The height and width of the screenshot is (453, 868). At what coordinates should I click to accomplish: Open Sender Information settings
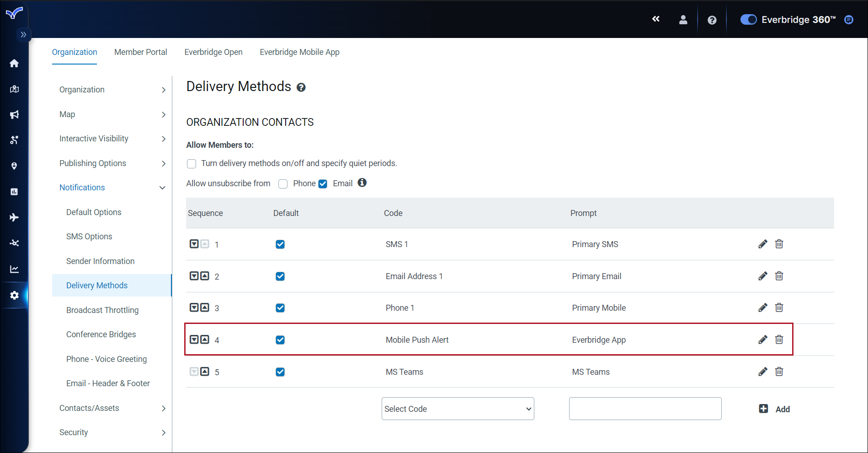click(x=101, y=261)
